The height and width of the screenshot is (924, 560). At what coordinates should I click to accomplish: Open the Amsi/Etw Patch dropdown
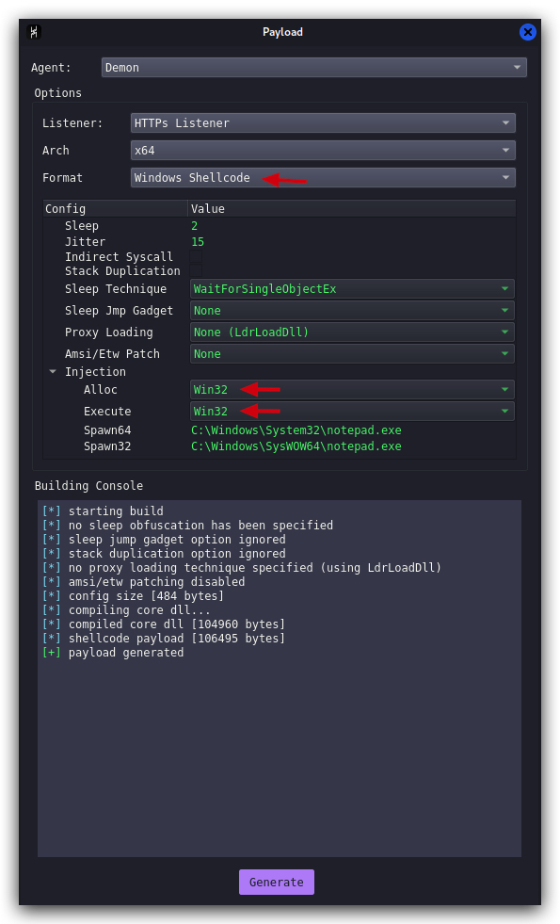352,353
